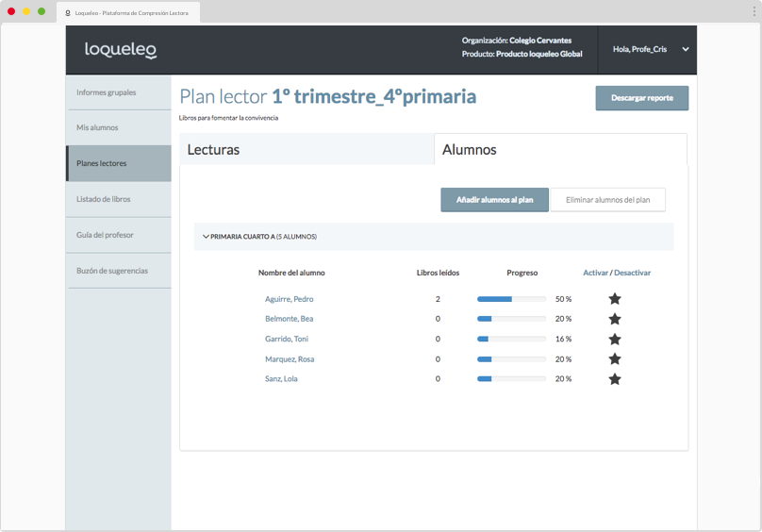The width and height of the screenshot is (762, 532).
Task: Toggle the star for Sanz, Lola
Action: 615,379
